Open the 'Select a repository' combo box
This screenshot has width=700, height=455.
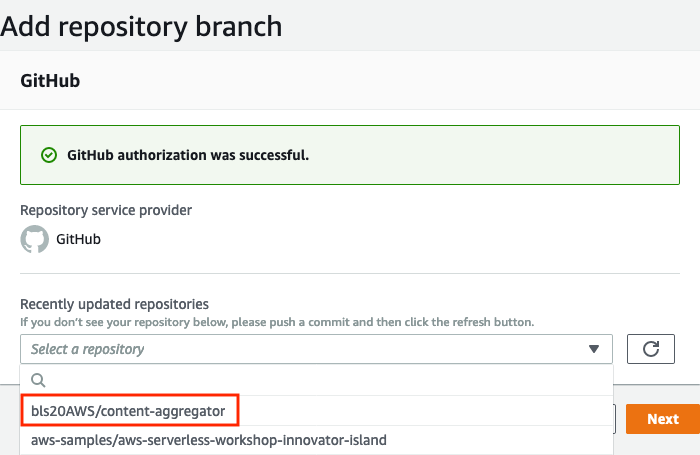click(x=316, y=349)
